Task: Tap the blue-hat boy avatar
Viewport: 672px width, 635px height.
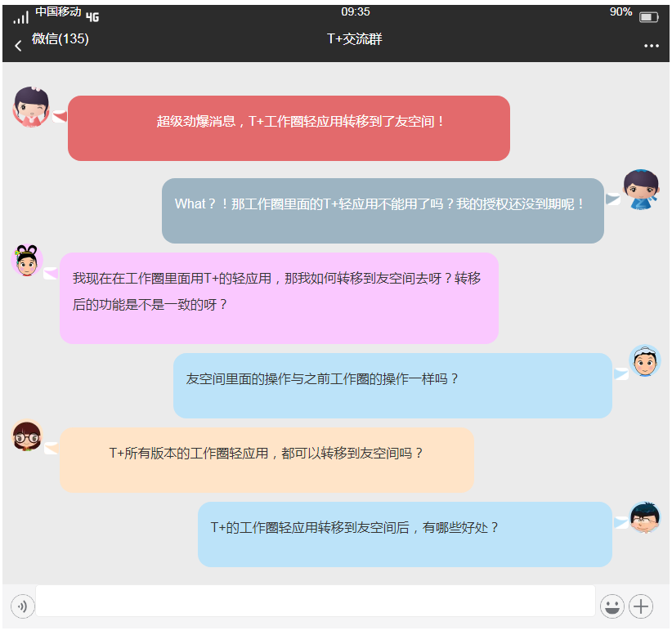Action: point(640,190)
